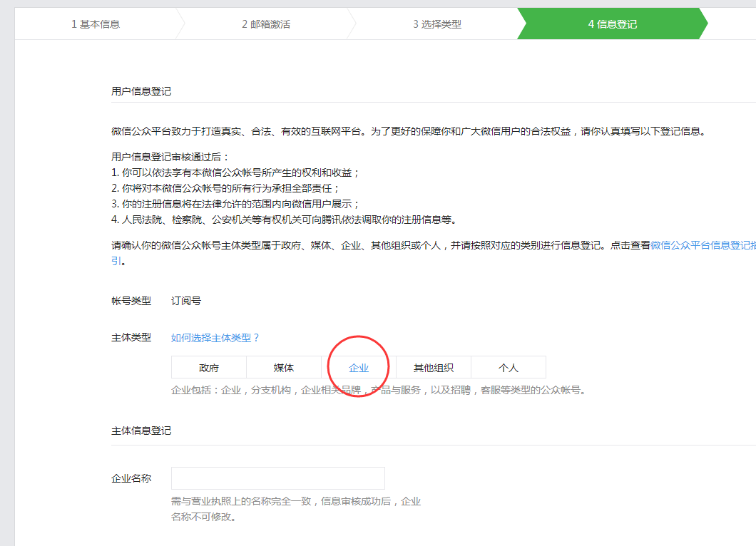The width and height of the screenshot is (756, 546).
Task: Click the 主体类型 field label
Action: point(131,337)
